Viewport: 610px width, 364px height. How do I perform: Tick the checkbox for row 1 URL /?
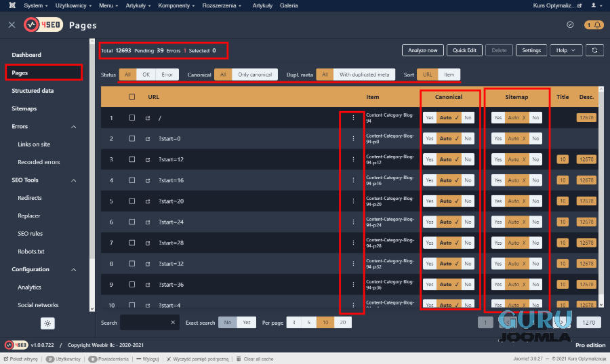[x=132, y=118]
